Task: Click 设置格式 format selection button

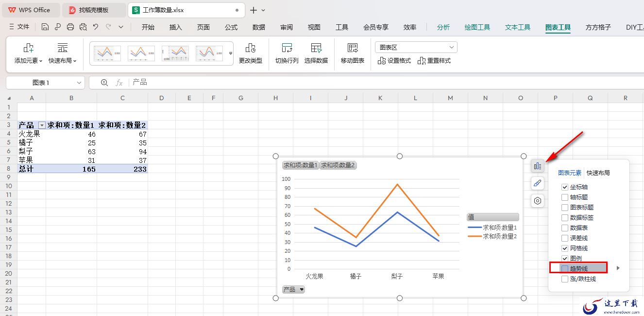Action: 394,61
